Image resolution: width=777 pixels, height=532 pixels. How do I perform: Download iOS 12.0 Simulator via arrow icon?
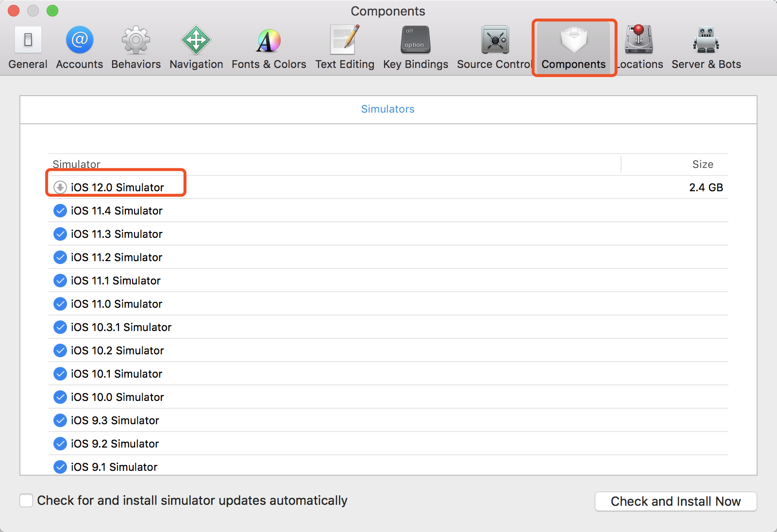pos(60,187)
